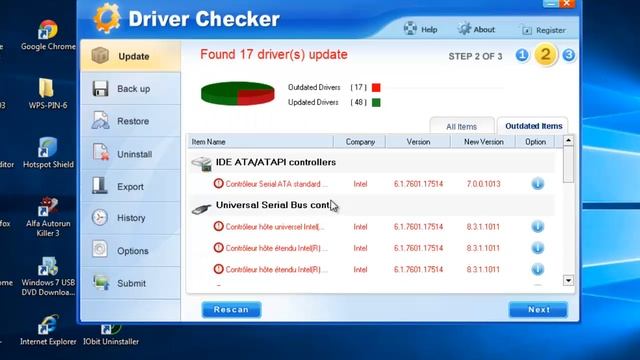Click the Options clock-dial icon in sidebar

100,249
